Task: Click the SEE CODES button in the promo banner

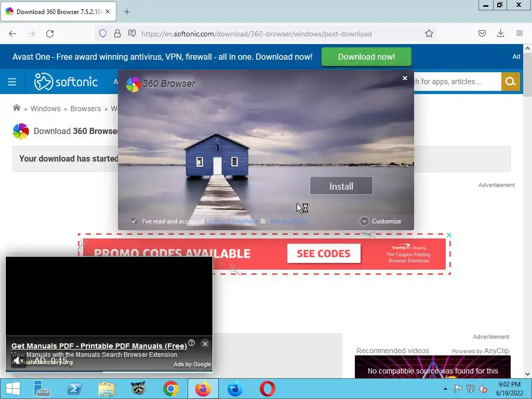Action: 324,254
